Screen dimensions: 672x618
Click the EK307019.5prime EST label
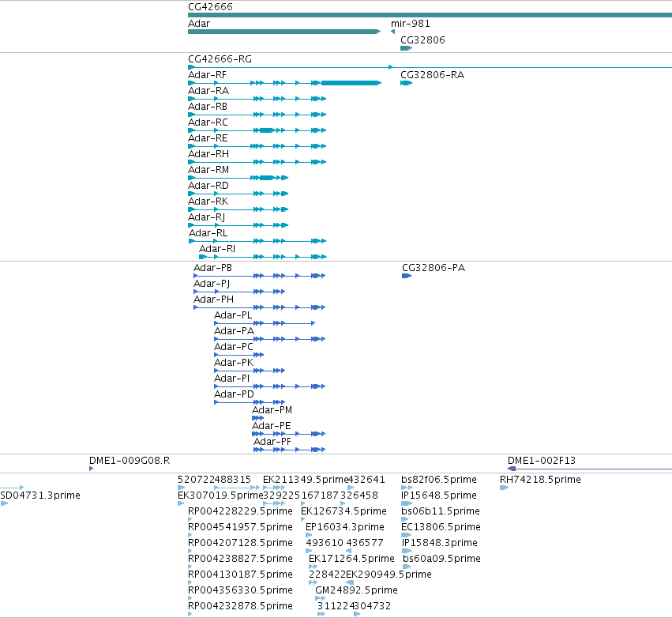point(220,496)
